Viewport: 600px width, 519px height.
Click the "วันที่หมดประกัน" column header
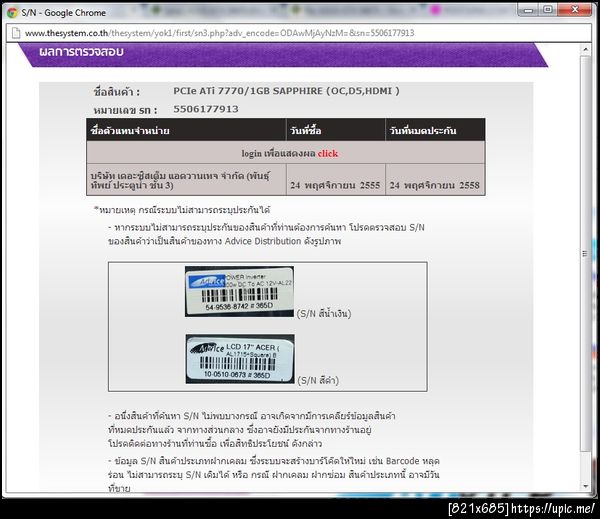[435, 130]
